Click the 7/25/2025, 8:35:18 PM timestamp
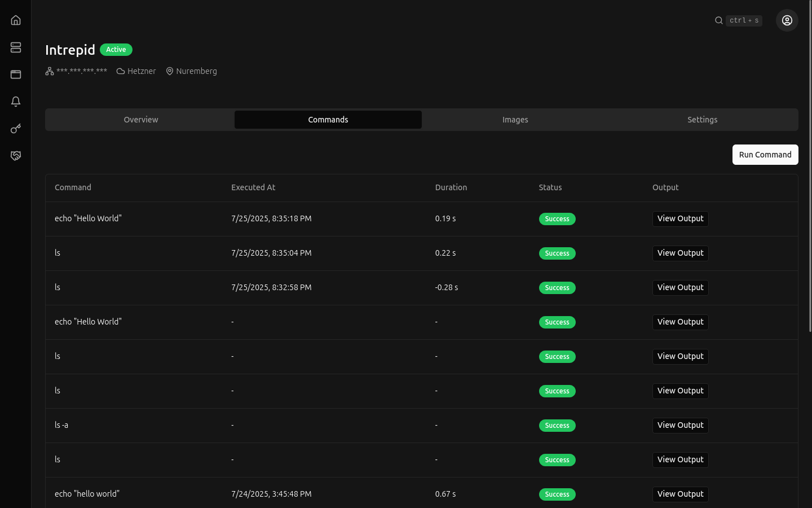The height and width of the screenshot is (508, 812). pos(271,218)
